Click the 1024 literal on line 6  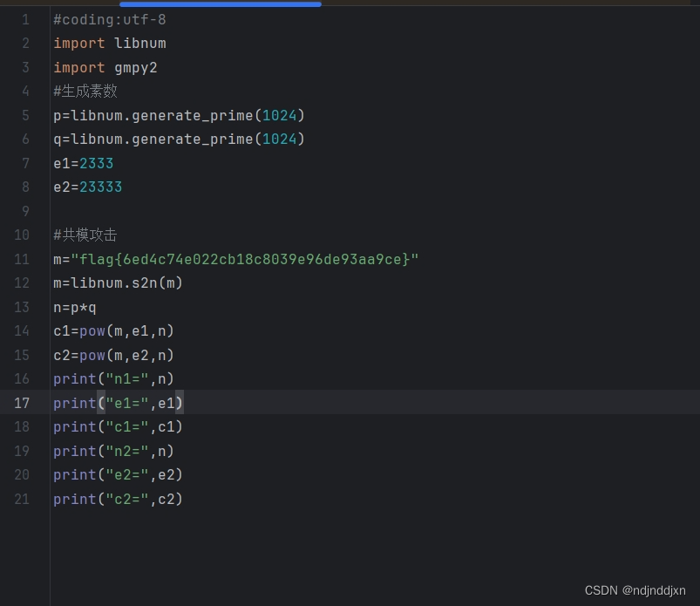(279, 139)
